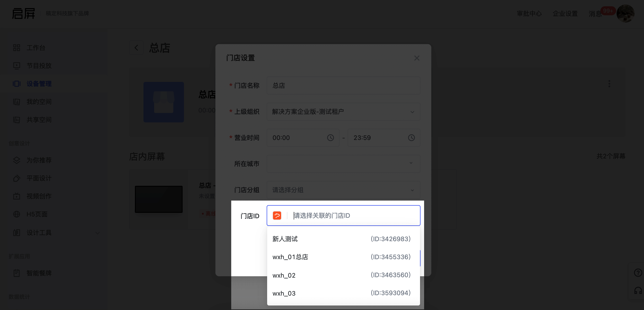Image resolution: width=644 pixels, height=310 pixels.
Task: Click the 启屏 logo
Action: coord(24,13)
